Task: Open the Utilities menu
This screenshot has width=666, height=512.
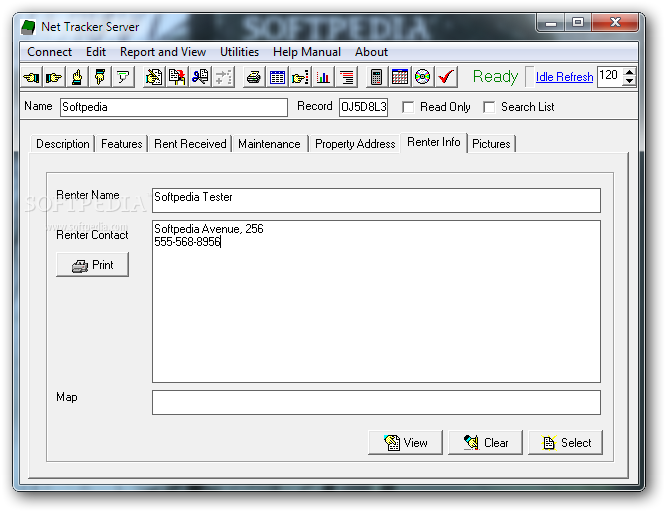Action: [239, 52]
